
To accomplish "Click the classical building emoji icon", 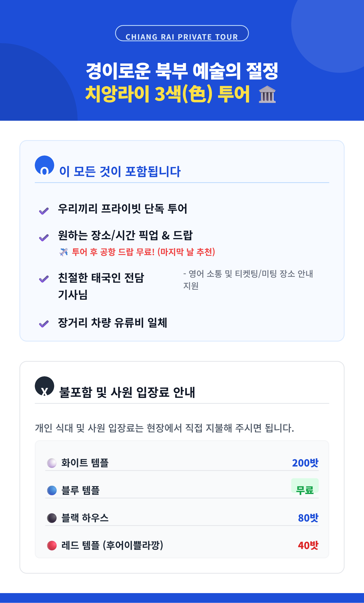I will 267,94.
